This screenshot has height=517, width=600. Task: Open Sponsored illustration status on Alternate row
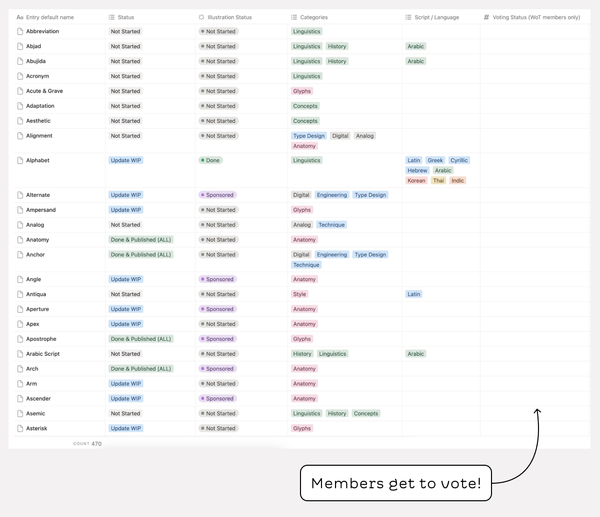217,195
